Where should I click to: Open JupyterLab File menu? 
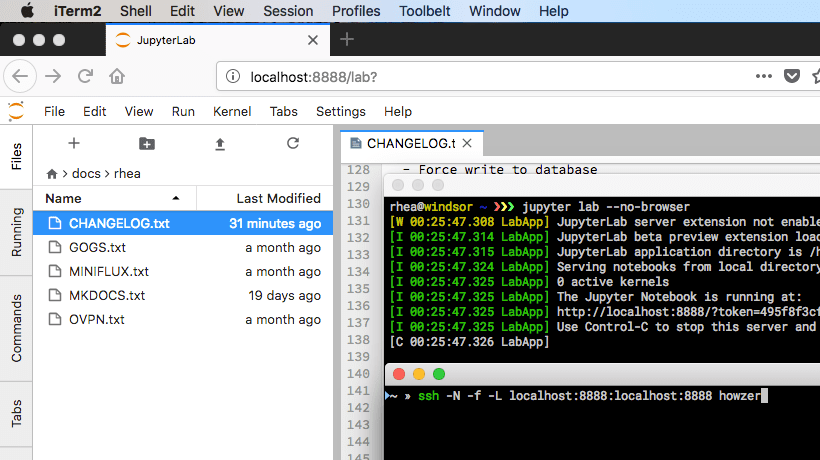tap(54, 111)
